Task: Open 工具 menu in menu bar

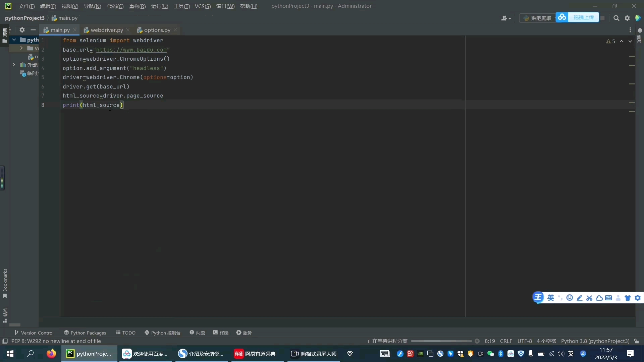Action: pos(182,6)
